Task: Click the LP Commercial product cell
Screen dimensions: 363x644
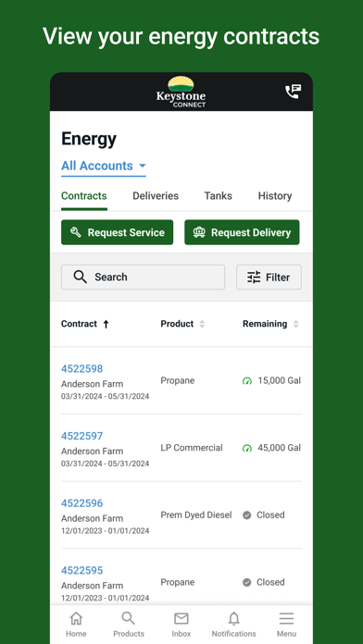Action: pos(192,448)
